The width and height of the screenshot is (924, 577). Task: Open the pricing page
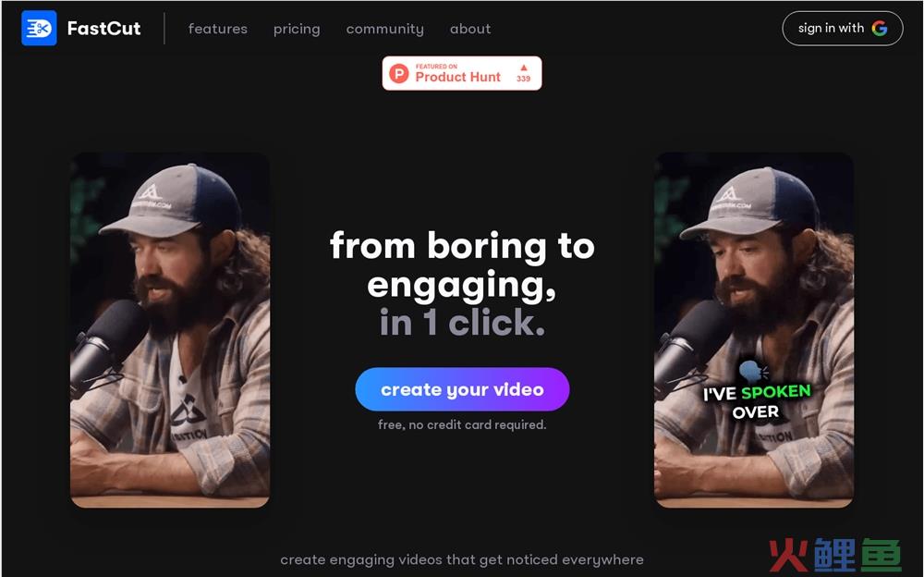tap(297, 29)
